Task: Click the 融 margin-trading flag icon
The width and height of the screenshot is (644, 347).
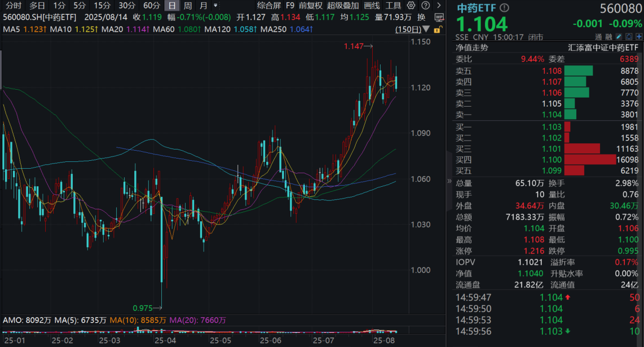Action: [610, 37]
